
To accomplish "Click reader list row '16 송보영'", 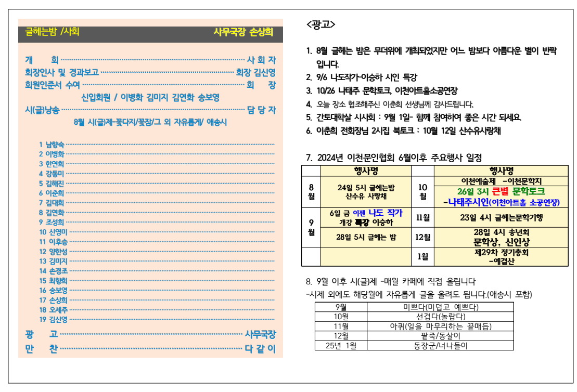I will pos(157,290).
